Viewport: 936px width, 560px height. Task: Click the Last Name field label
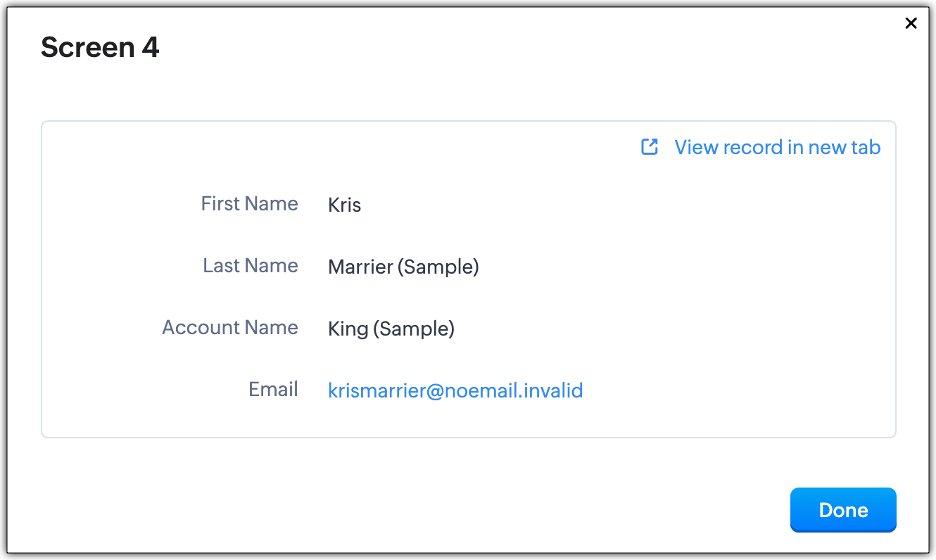pyautogui.click(x=251, y=266)
